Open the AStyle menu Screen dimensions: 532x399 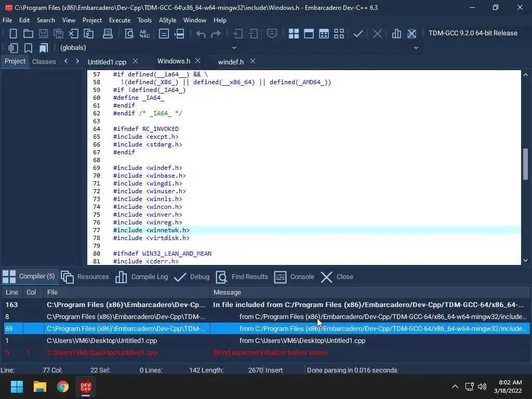(x=167, y=20)
